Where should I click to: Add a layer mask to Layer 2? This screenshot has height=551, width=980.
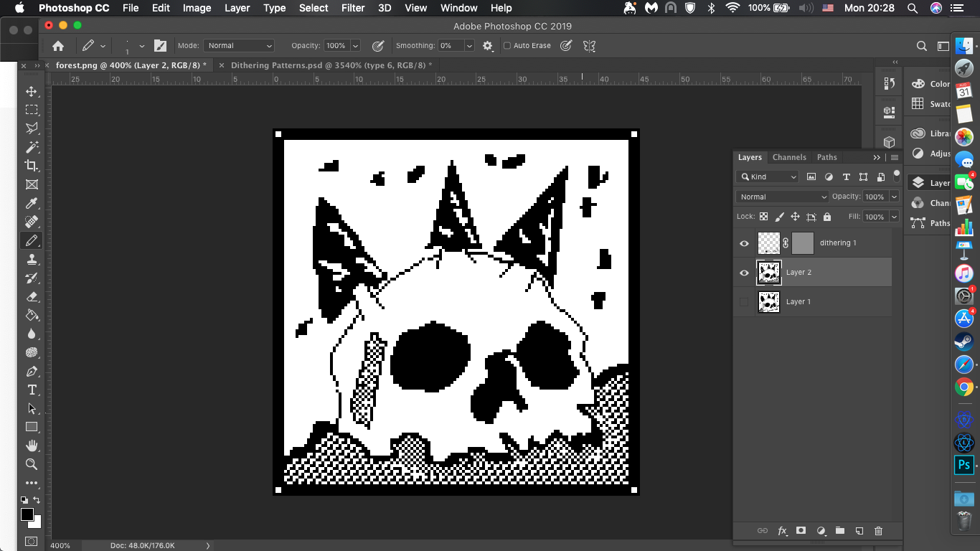pos(801,531)
